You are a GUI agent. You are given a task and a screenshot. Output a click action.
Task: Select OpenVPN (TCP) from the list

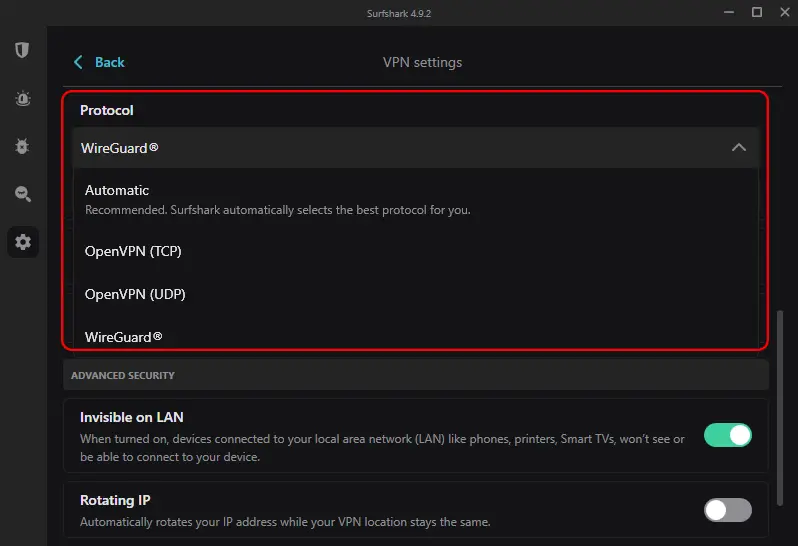(x=416, y=251)
